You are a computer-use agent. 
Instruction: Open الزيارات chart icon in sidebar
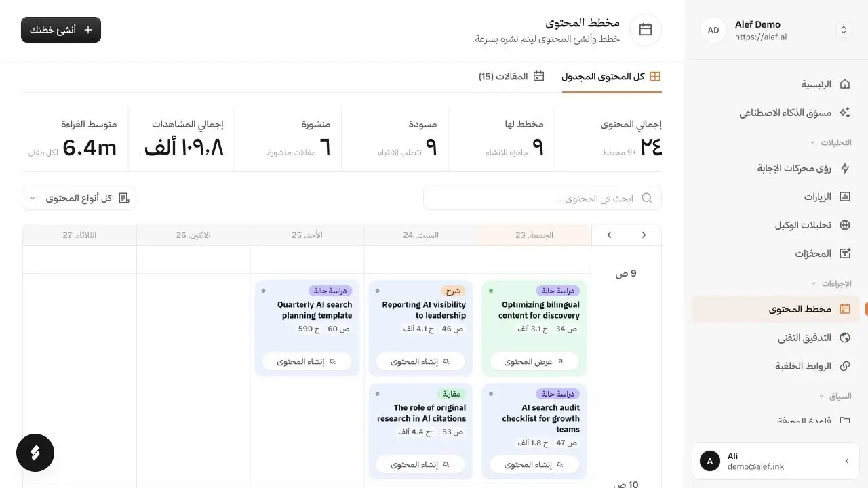click(845, 197)
